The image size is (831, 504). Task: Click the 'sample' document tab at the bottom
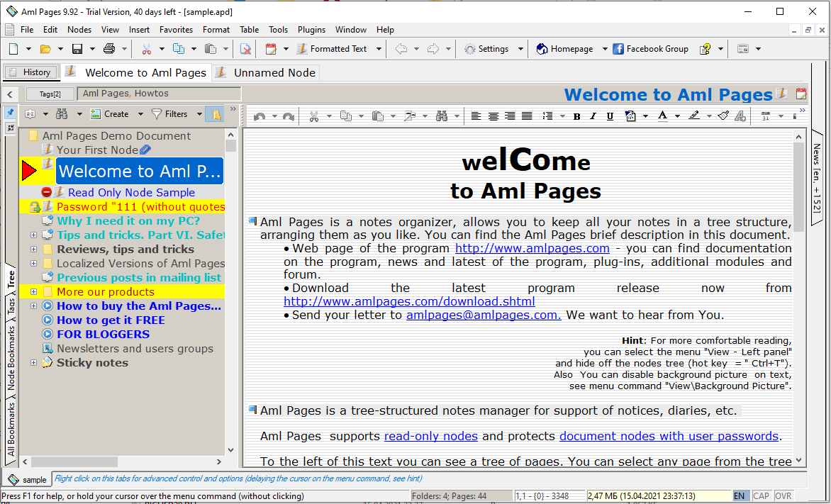click(x=28, y=480)
